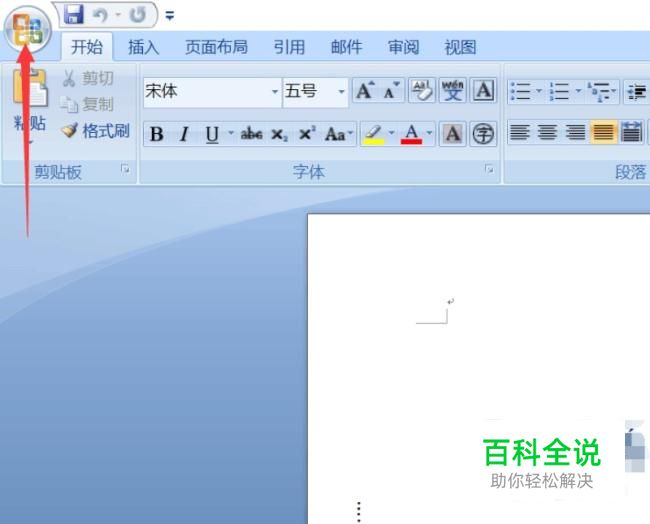Customize the Quick Access Toolbar dropdown
The image size is (650, 524).
[170, 16]
